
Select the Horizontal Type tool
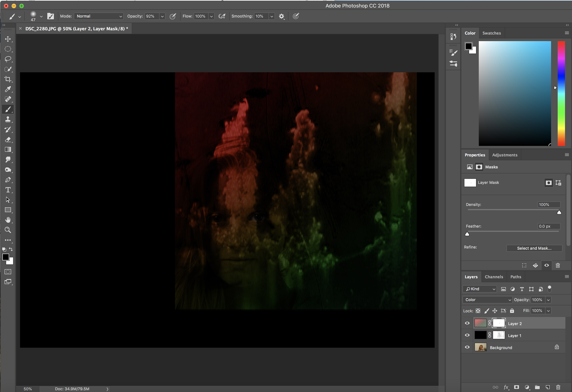[8, 190]
